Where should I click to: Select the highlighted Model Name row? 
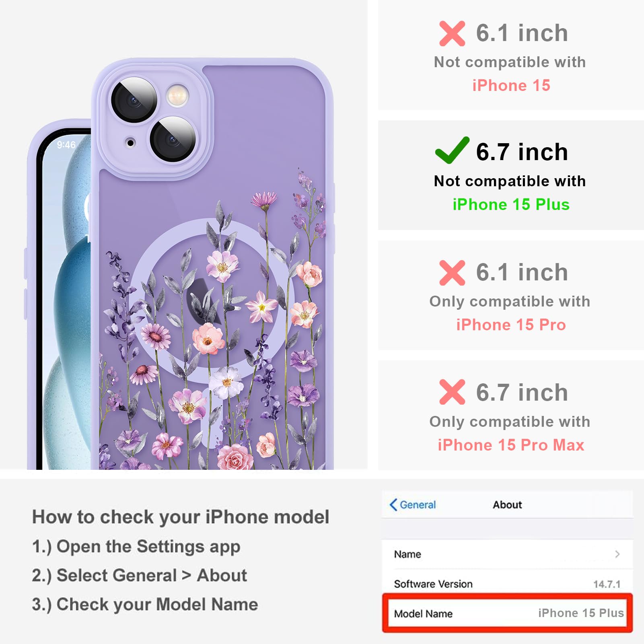(507, 613)
